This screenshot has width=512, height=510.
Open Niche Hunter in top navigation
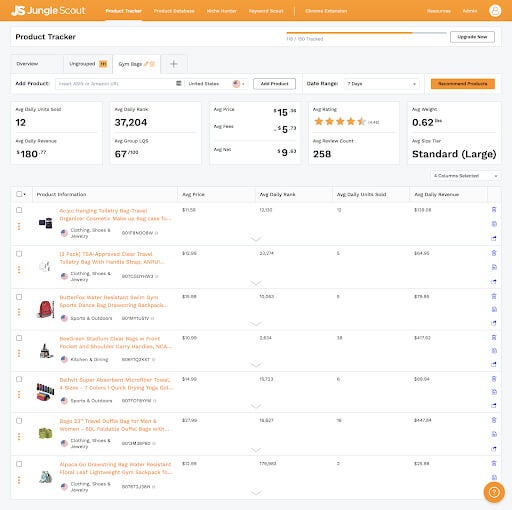(x=221, y=11)
